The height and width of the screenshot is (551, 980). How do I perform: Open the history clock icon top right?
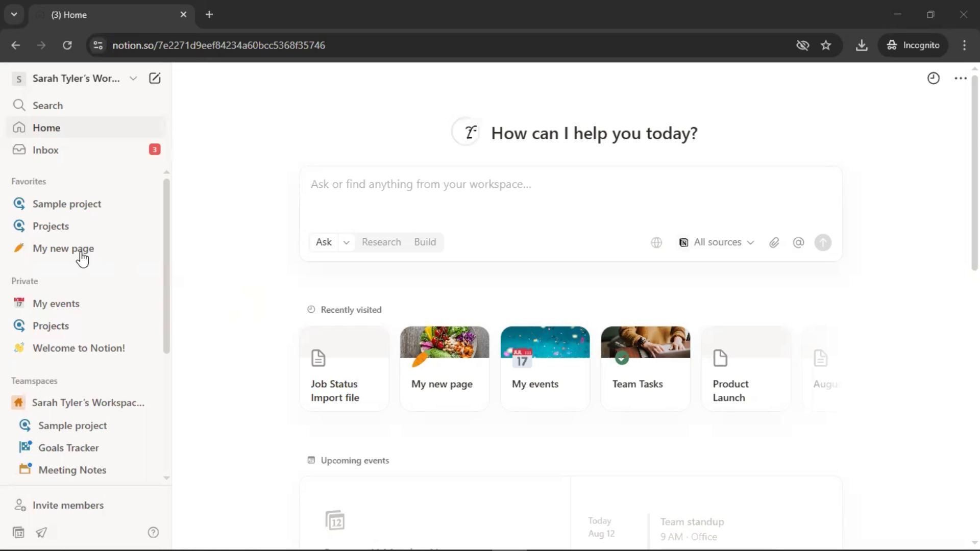coord(933,79)
